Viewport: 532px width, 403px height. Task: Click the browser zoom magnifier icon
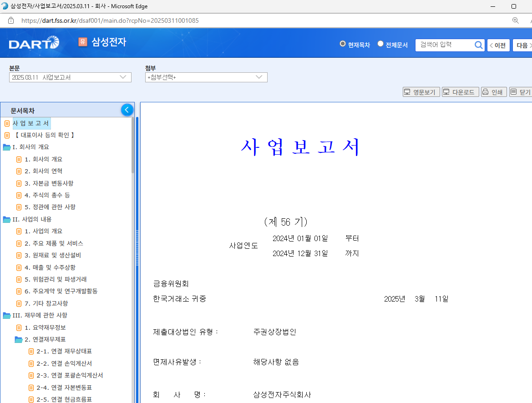coord(515,20)
